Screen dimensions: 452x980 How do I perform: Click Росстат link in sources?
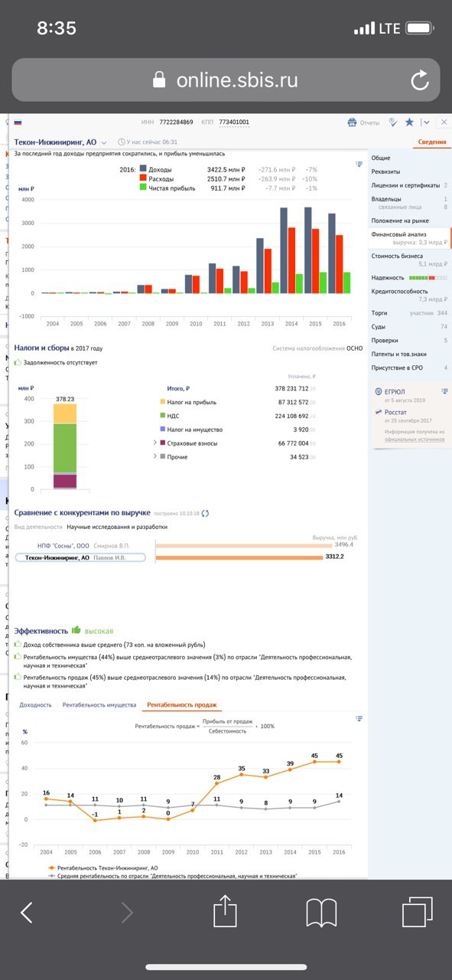click(396, 411)
